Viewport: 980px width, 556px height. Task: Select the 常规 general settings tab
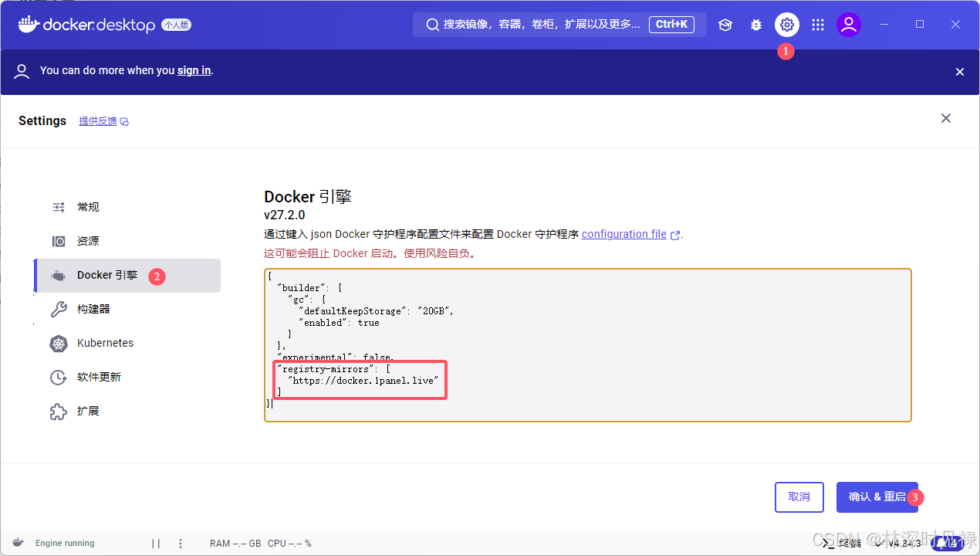click(x=127, y=207)
